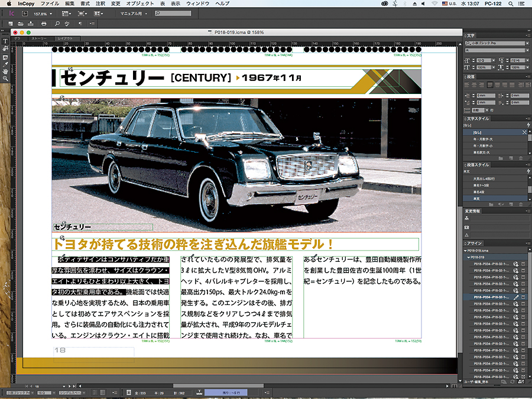Open the アサイン panel menu

point(528,244)
